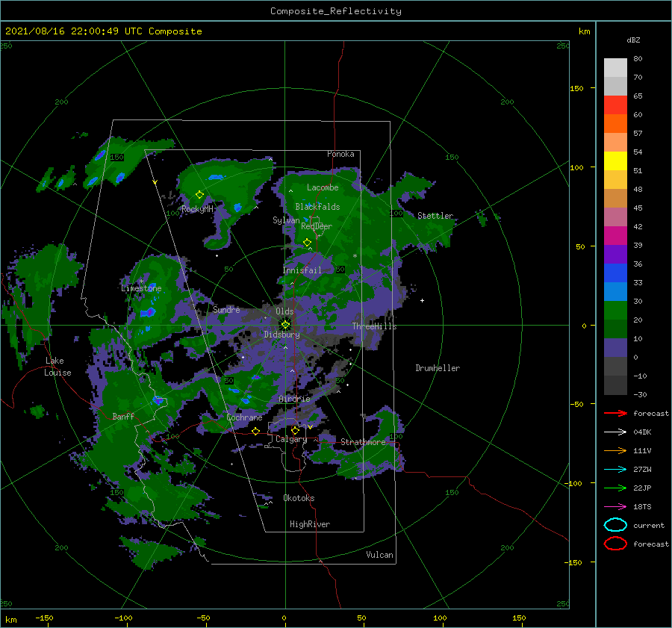This screenshot has height=628, width=672.
Task: Click the 22JP legend label
Action: click(x=642, y=488)
